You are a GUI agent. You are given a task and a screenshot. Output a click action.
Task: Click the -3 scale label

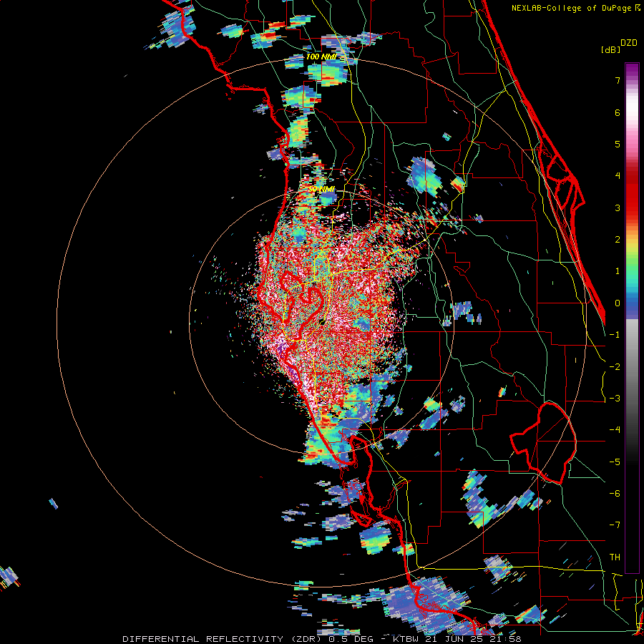pyautogui.click(x=615, y=399)
